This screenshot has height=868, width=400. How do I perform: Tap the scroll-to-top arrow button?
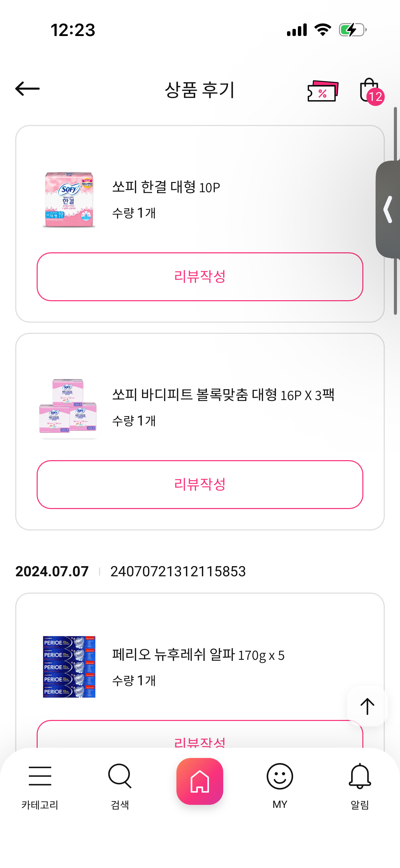pyautogui.click(x=367, y=706)
